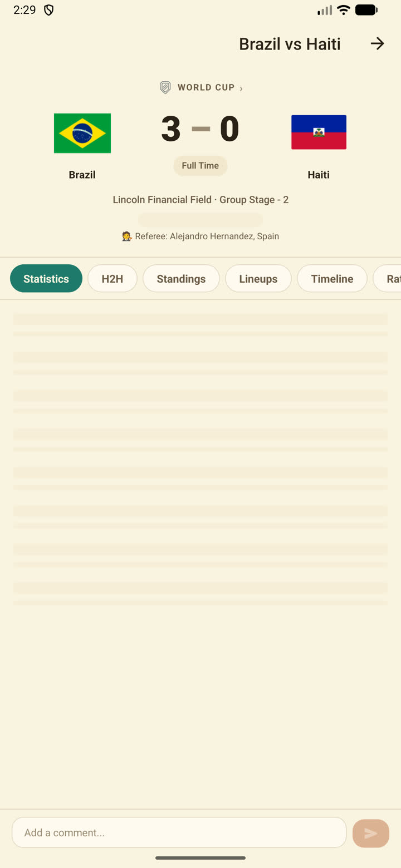Tap Brazil's score of 3

(171, 129)
